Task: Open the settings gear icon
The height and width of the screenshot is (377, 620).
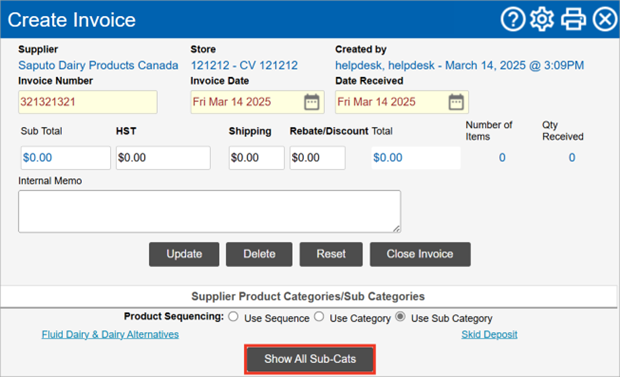Action: pos(542,19)
